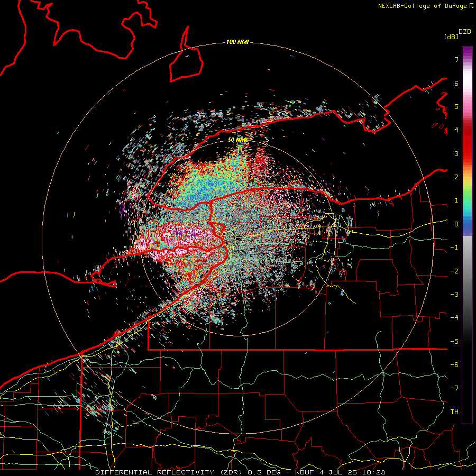Click the -3 dB tick label
Image resolution: width=476 pixels, height=476 pixels.
(454, 295)
